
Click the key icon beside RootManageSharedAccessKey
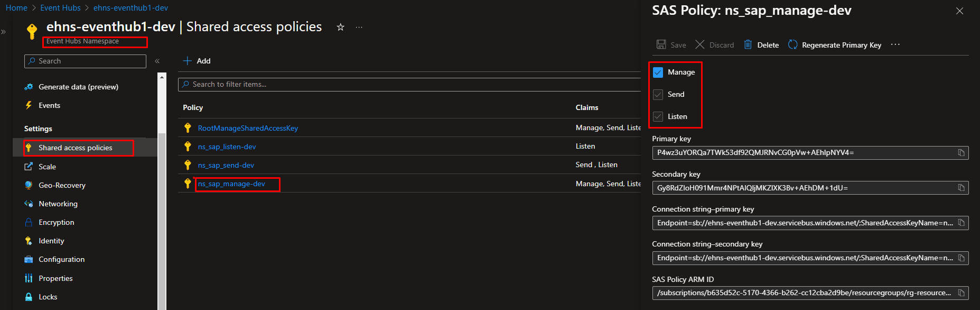point(188,127)
